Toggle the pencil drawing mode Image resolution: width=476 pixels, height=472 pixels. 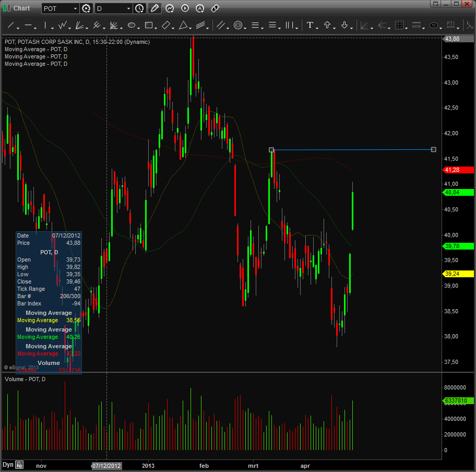[155, 8]
